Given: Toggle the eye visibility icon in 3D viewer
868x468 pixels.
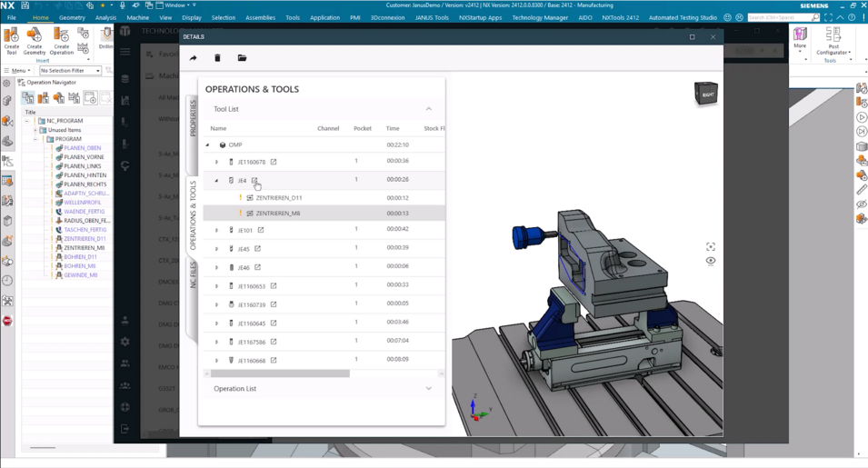Looking at the screenshot, I should 711,261.
